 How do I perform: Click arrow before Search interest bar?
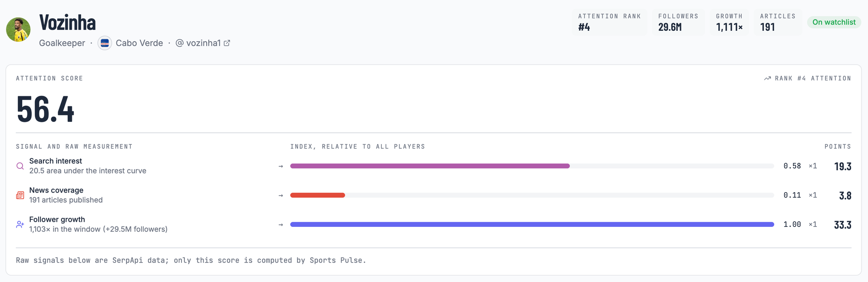point(281,166)
